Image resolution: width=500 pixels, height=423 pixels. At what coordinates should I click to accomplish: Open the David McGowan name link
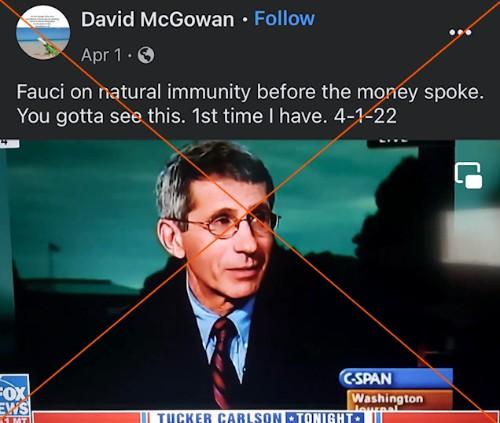point(158,19)
